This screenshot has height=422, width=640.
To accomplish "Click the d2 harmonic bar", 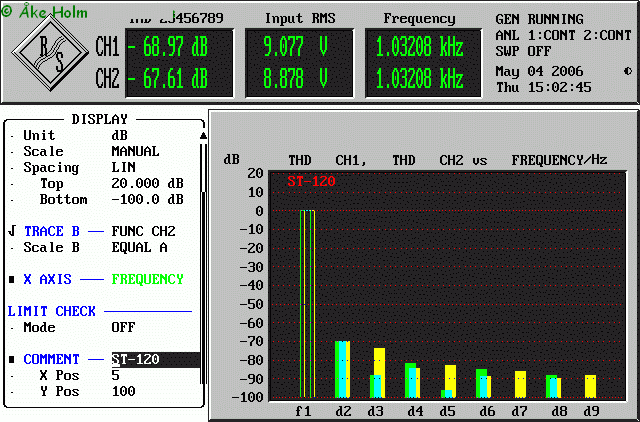I will pyautogui.click(x=342, y=369).
